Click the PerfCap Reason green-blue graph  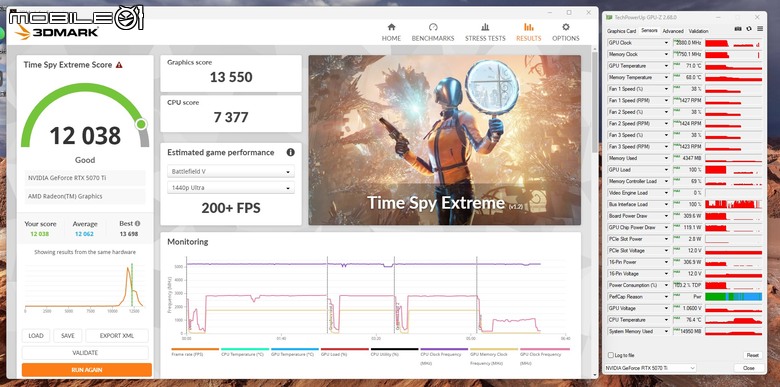tap(733, 296)
